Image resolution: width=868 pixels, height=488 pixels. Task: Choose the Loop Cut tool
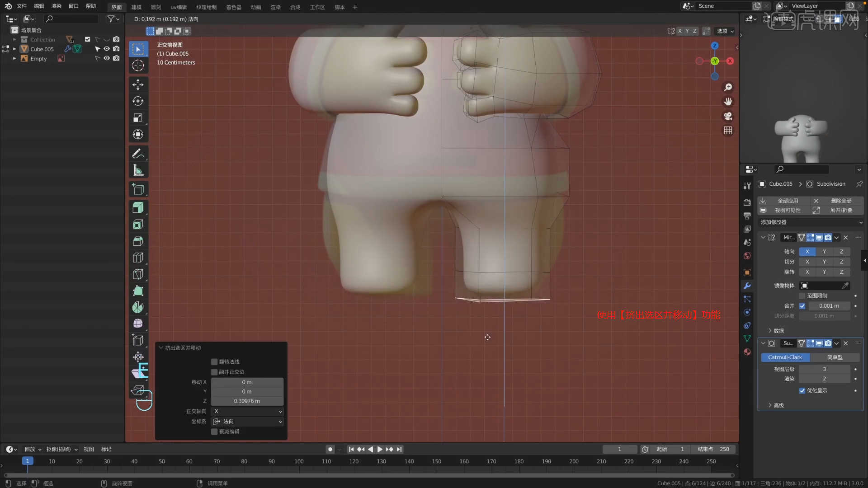point(138,258)
